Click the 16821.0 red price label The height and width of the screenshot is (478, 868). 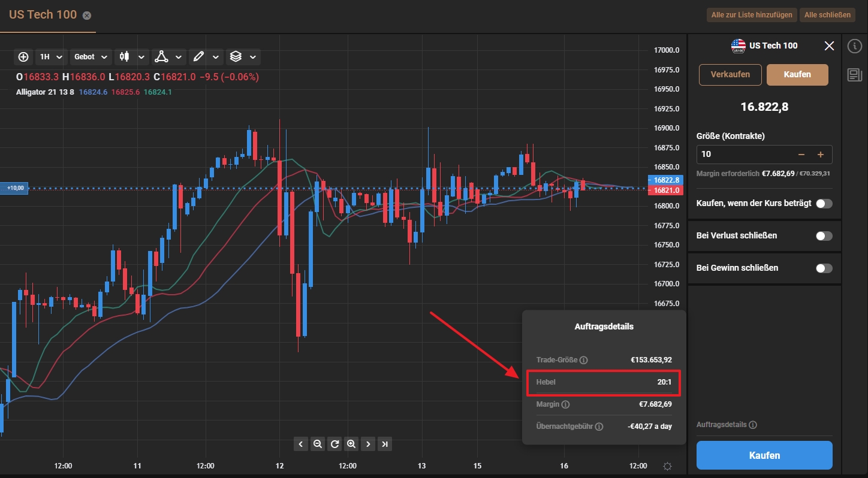point(667,190)
